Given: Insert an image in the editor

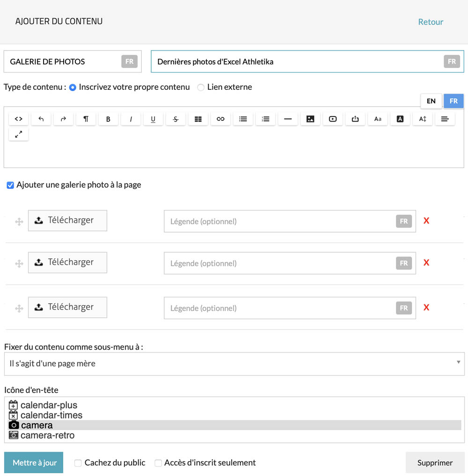Looking at the screenshot, I should point(310,119).
